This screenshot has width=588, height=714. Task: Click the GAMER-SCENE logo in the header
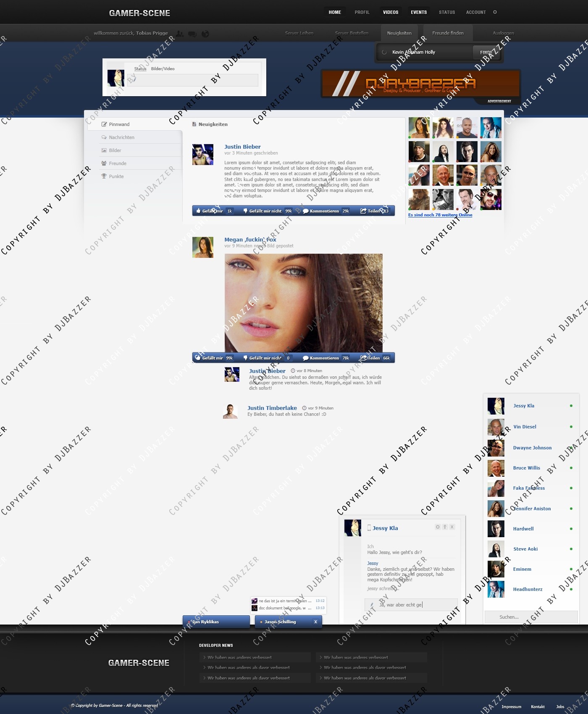pos(139,13)
